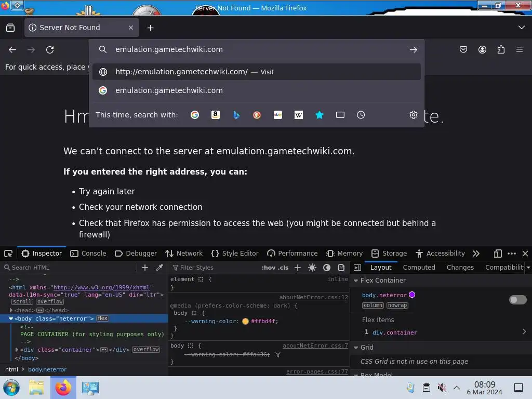Search this time with DuckDuckGo
Viewport: 532px width, 399px height.
[257, 115]
